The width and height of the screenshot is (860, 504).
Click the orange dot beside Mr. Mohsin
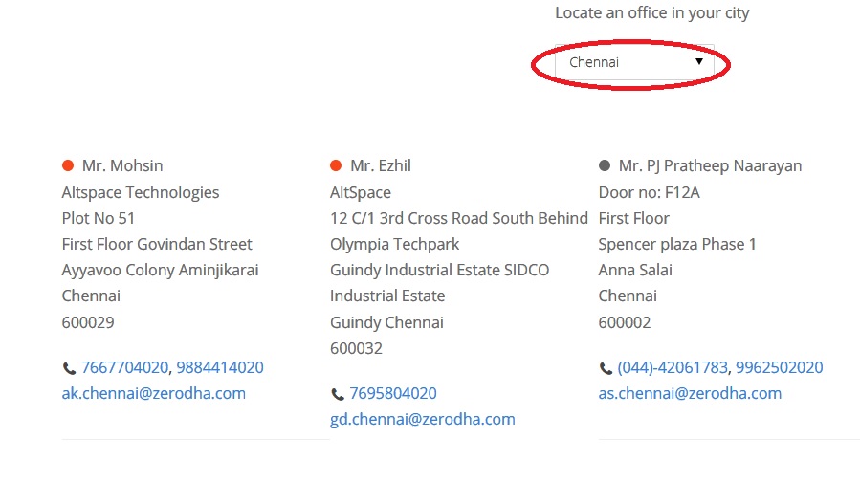[68, 165]
